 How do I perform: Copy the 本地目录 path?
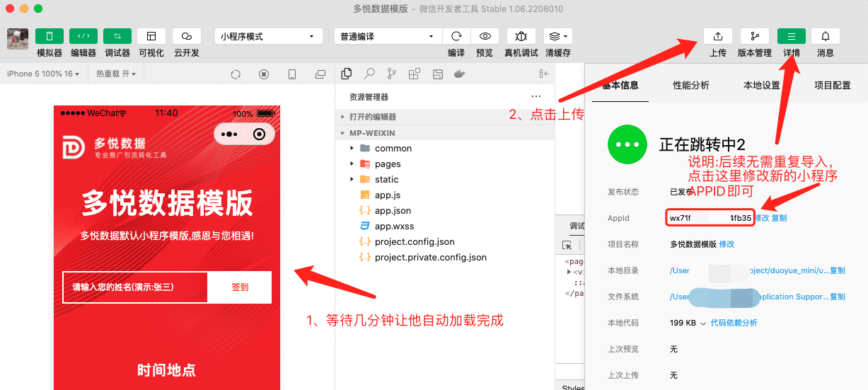point(838,270)
